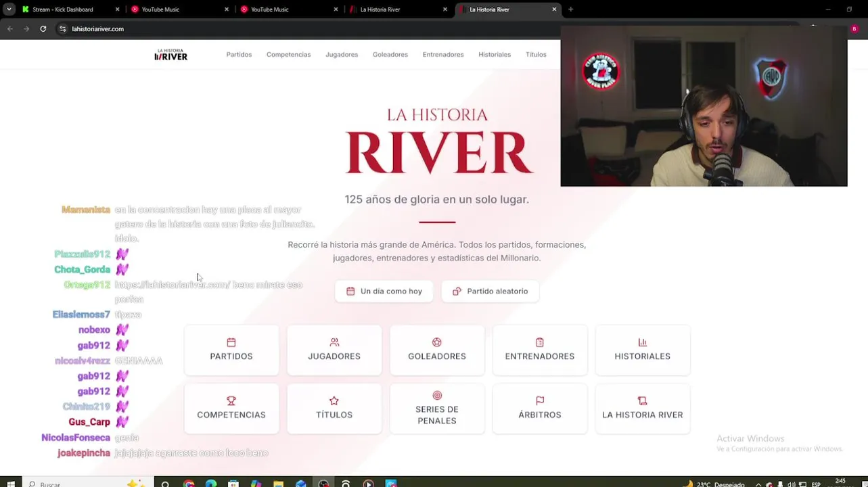Open a new browser tab with plus button

(x=570, y=9)
